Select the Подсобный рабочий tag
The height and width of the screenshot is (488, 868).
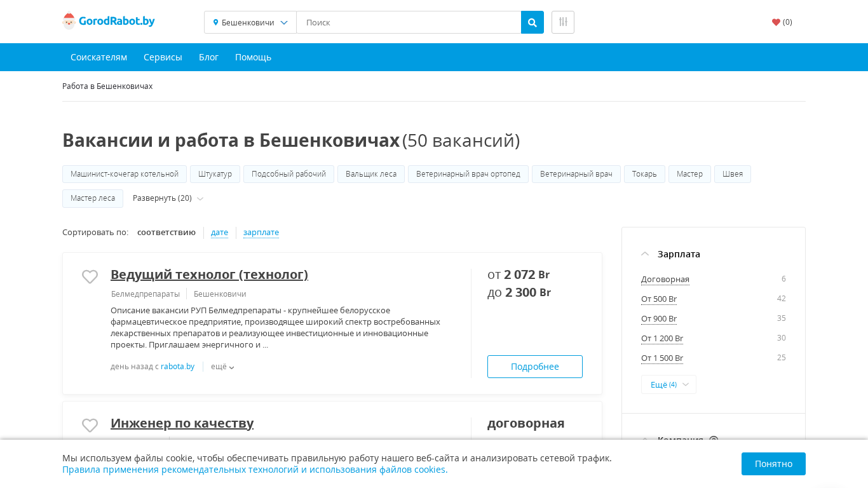click(x=288, y=174)
